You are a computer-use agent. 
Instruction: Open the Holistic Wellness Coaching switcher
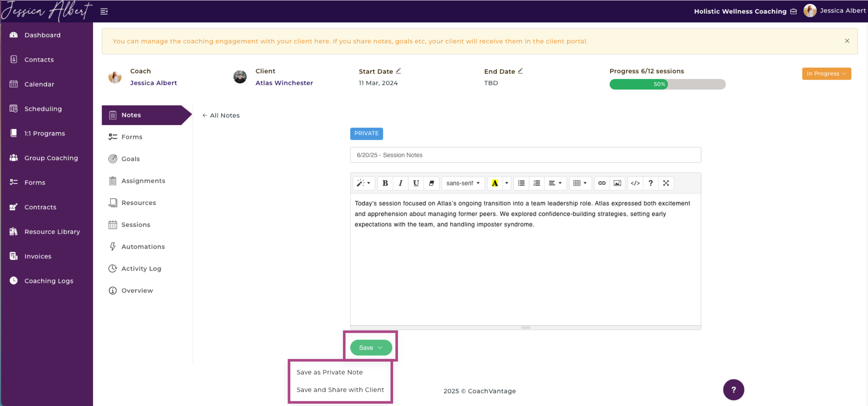pyautogui.click(x=745, y=11)
